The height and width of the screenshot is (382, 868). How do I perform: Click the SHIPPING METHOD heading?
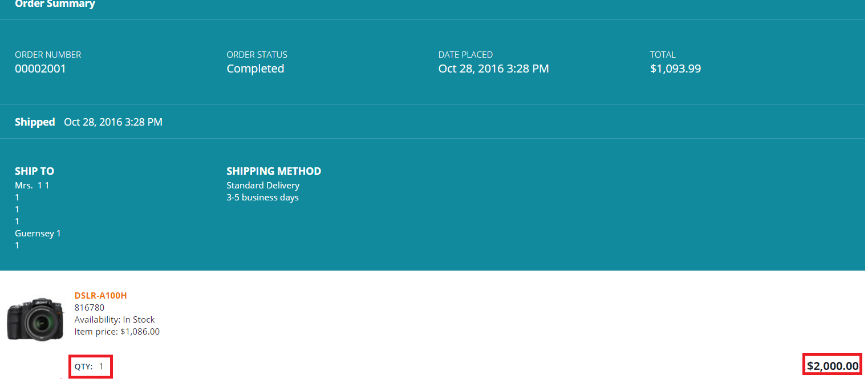click(x=274, y=171)
